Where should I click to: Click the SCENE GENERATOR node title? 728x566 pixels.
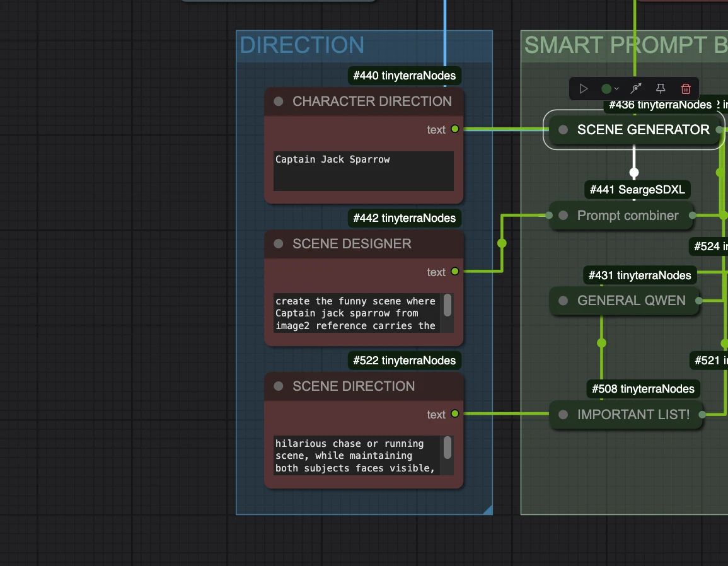(643, 130)
